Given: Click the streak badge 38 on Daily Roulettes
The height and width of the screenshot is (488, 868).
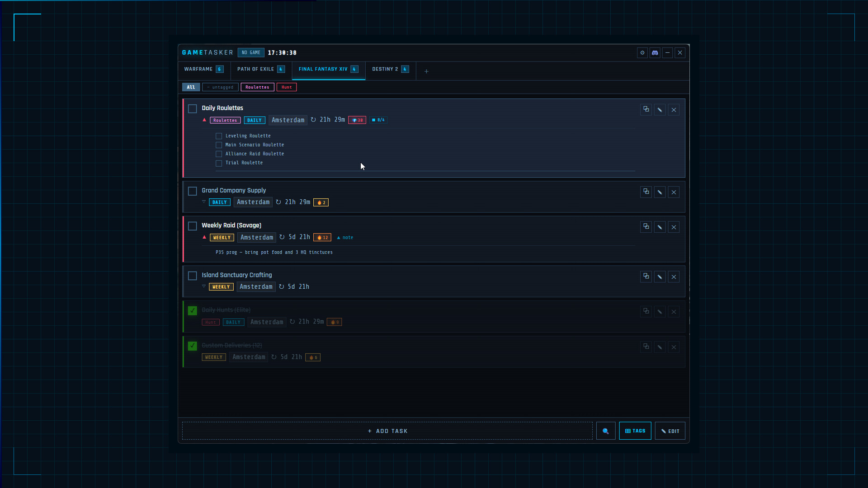Looking at the screenshot, I should (357, 120).
